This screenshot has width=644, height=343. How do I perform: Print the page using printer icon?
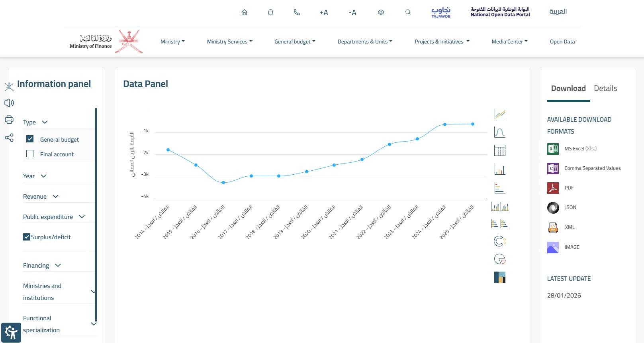pyautogui.click(x=9, y=120)
